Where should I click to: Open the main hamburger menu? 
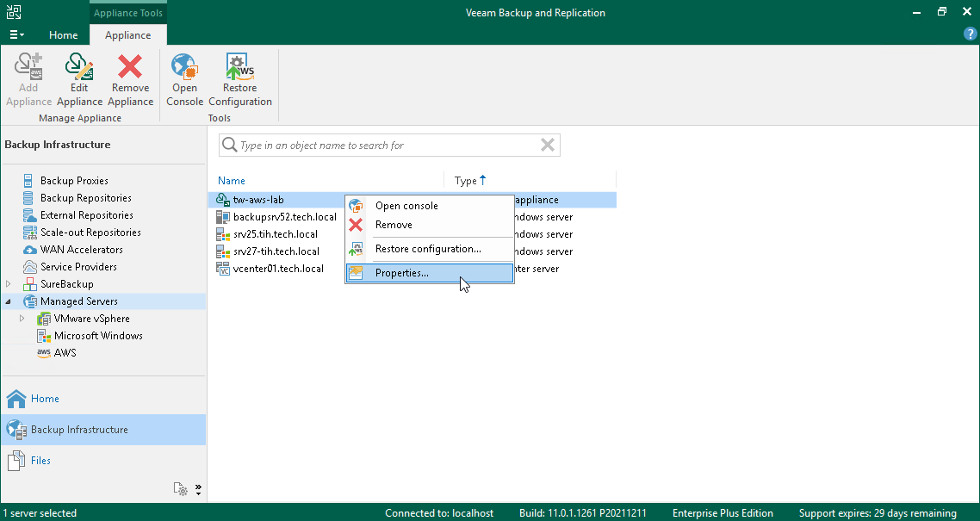point(17,35)
